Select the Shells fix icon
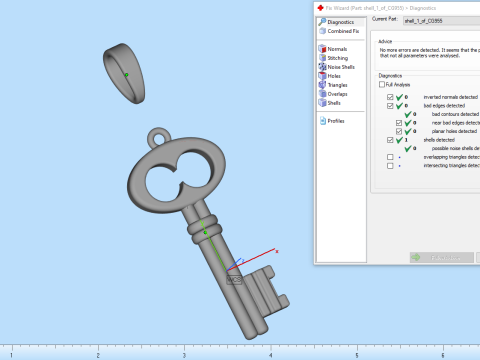The image size is (480, 360). pos(322,103)
